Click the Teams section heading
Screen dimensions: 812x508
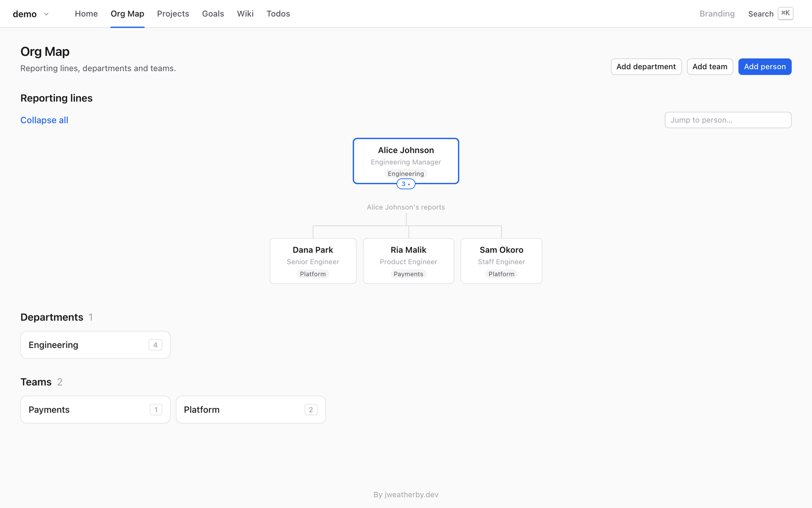coord(36,382)
